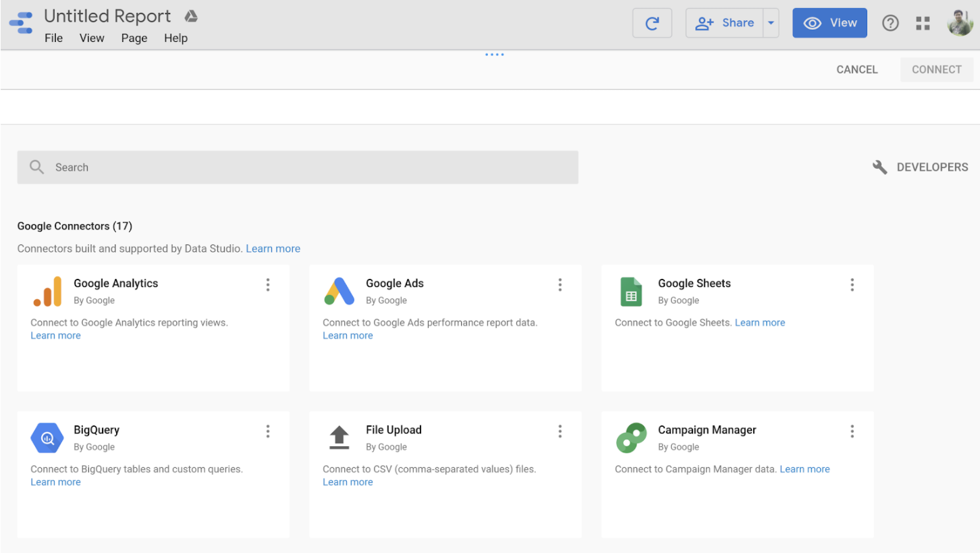Image resolution: width=980 pixels, height=553 pixels.
Task: Select the BigQuery connector icon
Action: pyautogui.click(x=47, y=438)
